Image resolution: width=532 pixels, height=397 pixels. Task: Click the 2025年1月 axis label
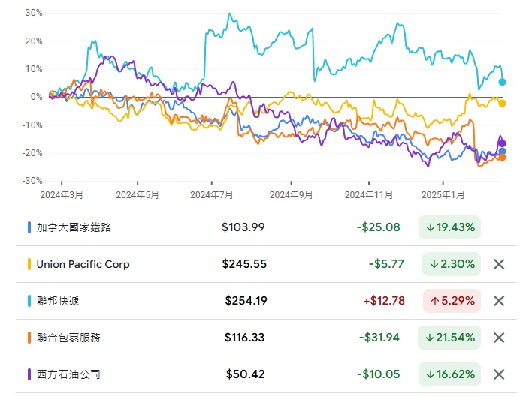(443, 195)
